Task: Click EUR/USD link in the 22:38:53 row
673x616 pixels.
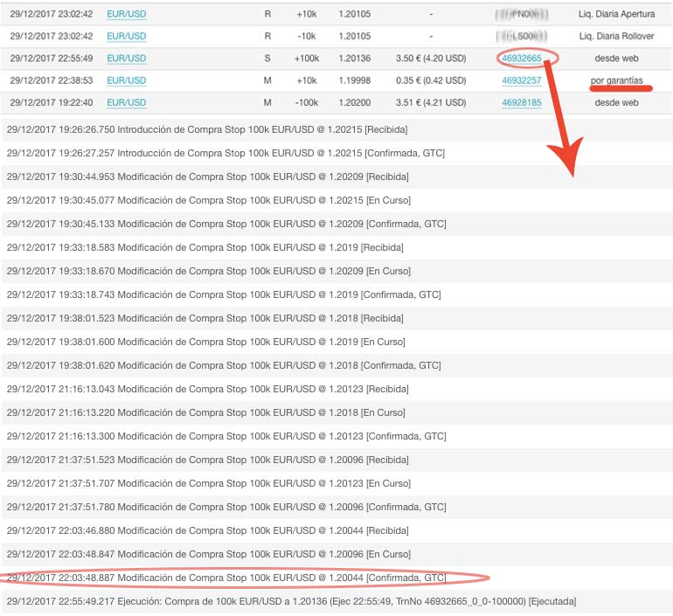Action: (x=127, y=80)
